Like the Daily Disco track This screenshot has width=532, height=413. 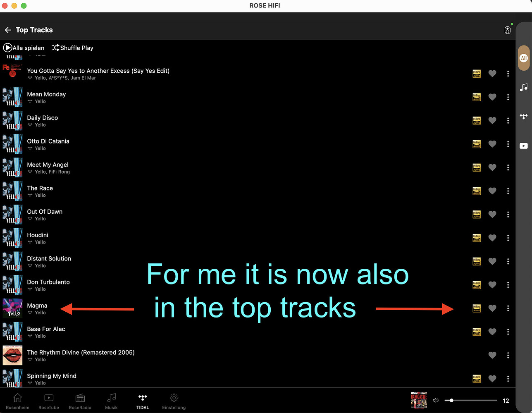492,121
